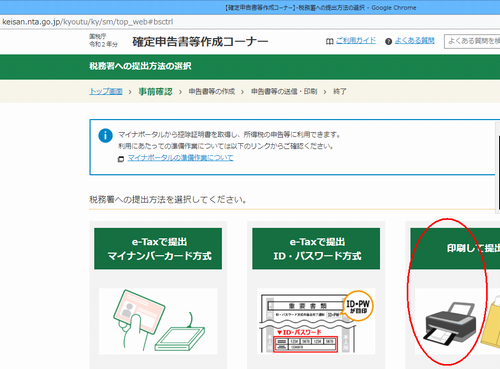Click the book icon beside ご利用ガイド
The width and height of the screenshot is (500, 369).
[329, 41]
